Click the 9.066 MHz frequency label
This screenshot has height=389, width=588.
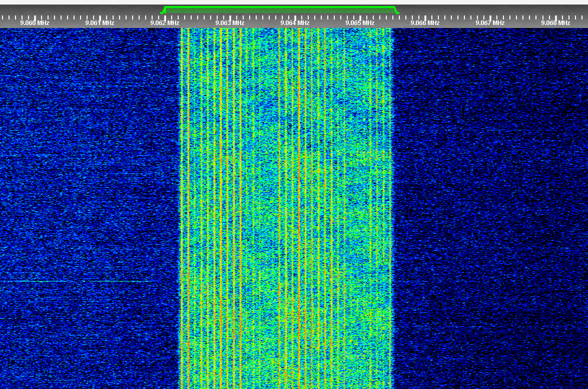425,23
